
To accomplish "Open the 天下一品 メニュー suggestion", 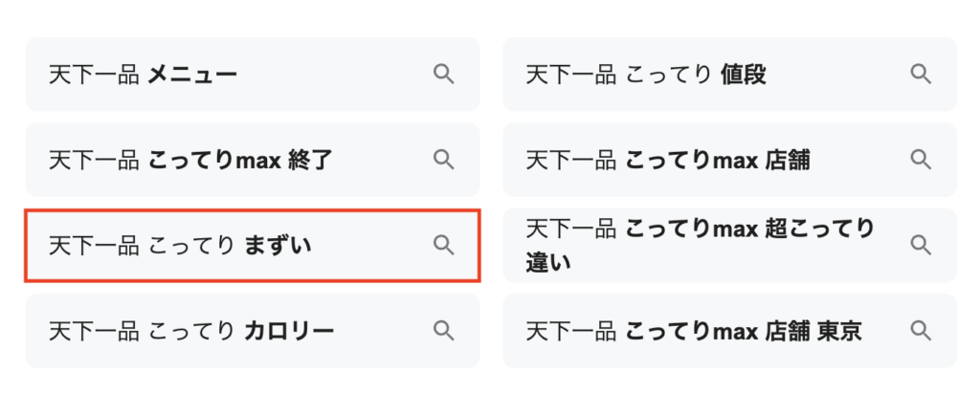I will tap(253, 75).
